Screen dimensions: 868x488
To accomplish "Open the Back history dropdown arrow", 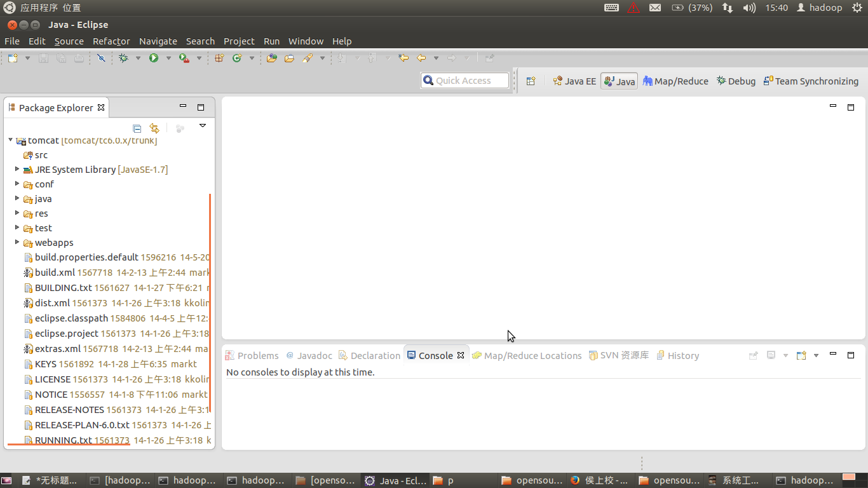I will [436, 58].
